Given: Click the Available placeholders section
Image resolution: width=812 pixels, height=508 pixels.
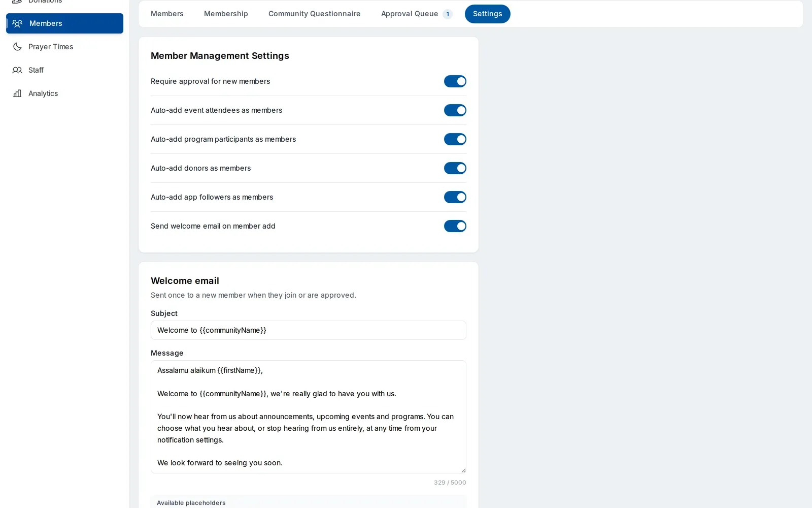Looking at the screenshot, I should click(x=309, y=502).
